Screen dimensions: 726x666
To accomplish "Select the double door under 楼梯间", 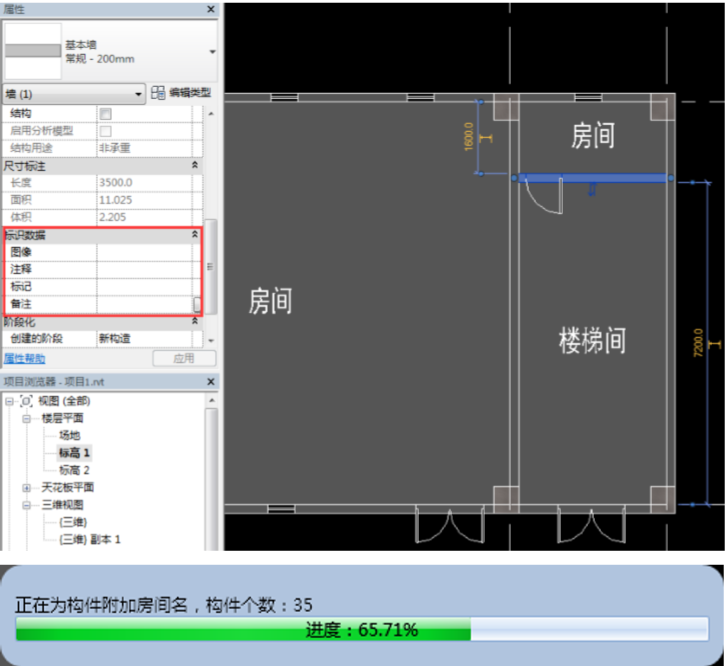I will click(591, 524).
